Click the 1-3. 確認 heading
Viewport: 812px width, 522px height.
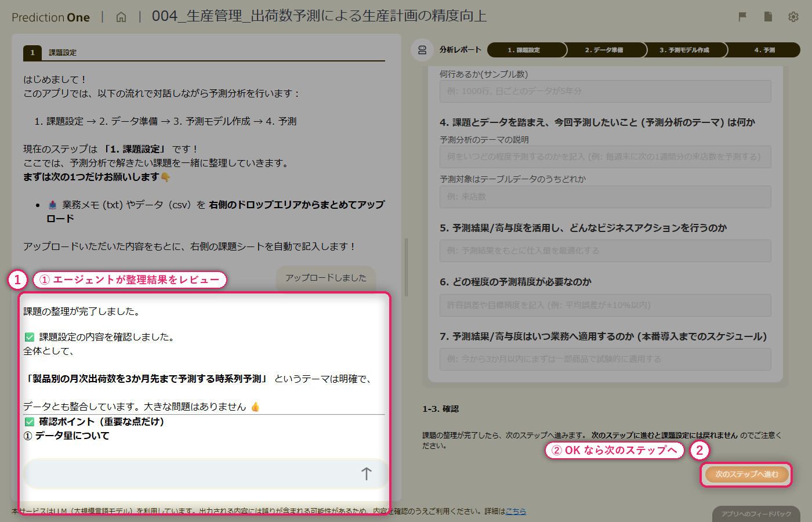point(440,409)
